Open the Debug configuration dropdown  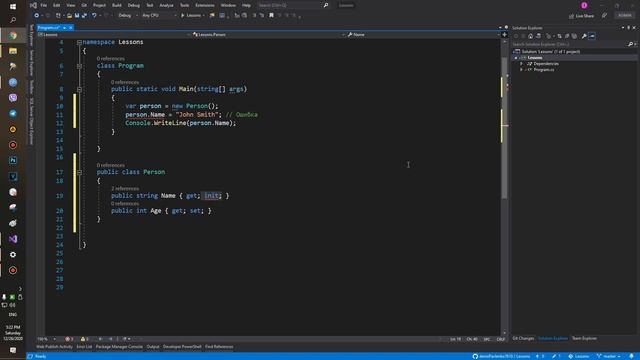tap(128, 16)
